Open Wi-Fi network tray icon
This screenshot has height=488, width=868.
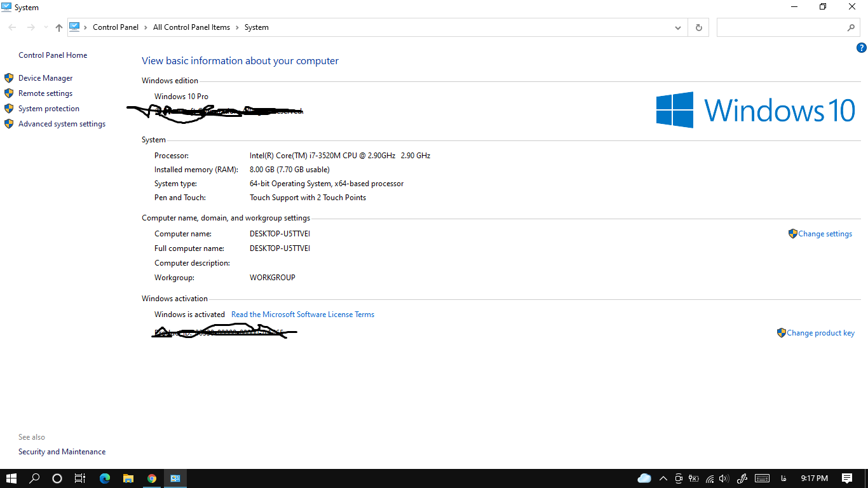(710, 478)
